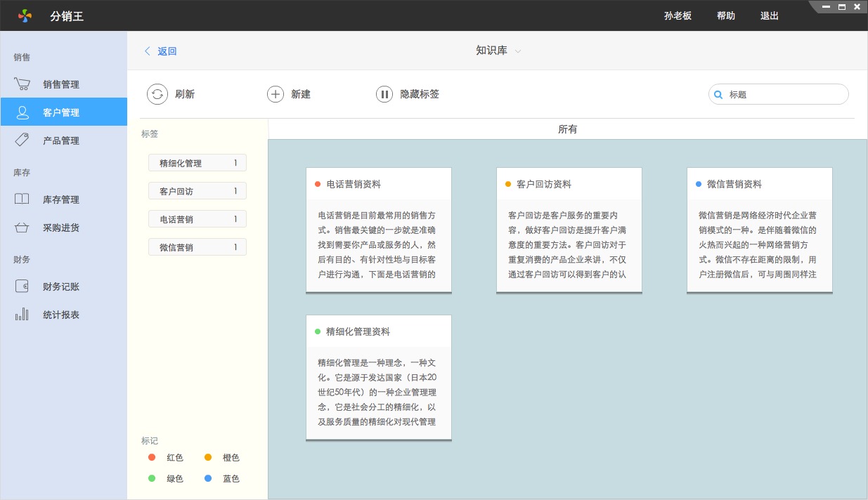Open the 微信营销资料 knowledge card
This screenshot has width=868, height=500.
(759, 230)
